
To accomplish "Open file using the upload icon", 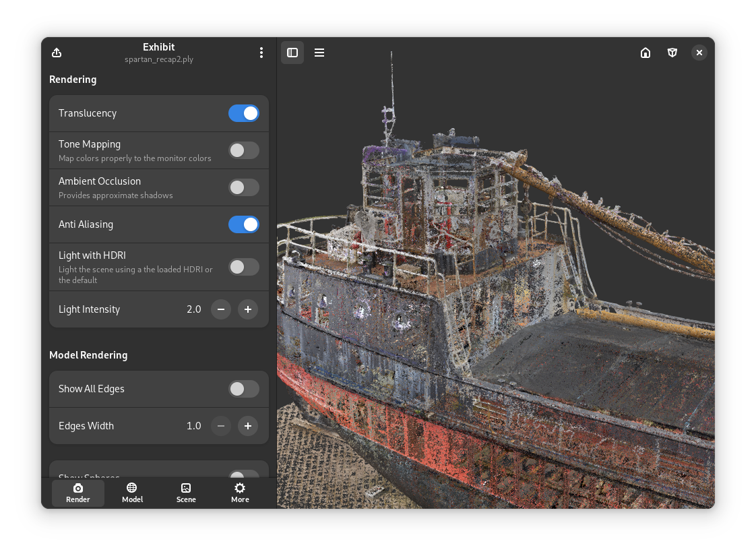I will pyautogui.click(x=57, y=53).
